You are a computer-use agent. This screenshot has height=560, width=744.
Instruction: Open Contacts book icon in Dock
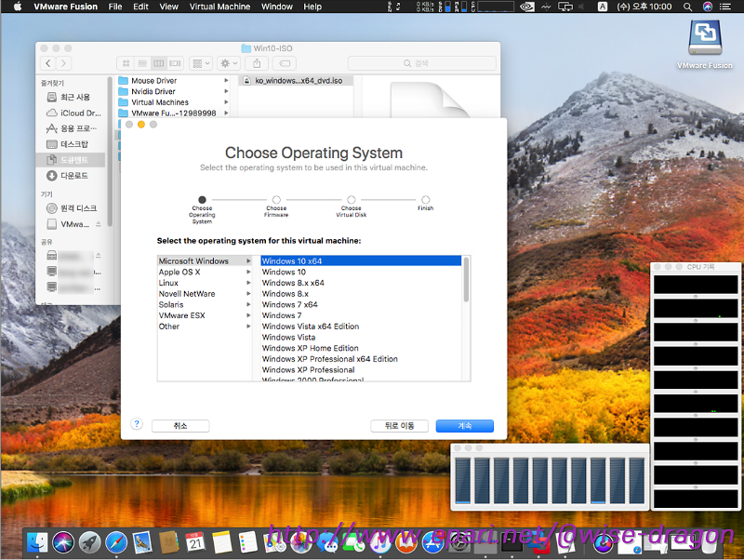[169, 542]
